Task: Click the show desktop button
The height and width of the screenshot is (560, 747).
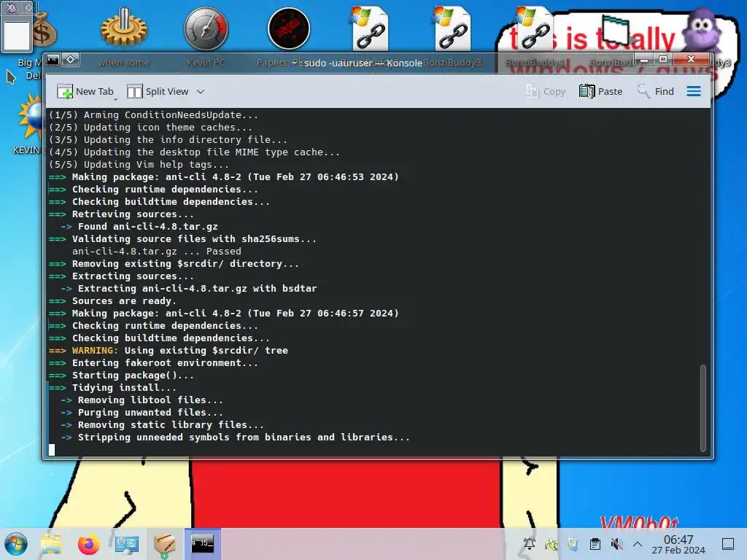Action: 728,544
